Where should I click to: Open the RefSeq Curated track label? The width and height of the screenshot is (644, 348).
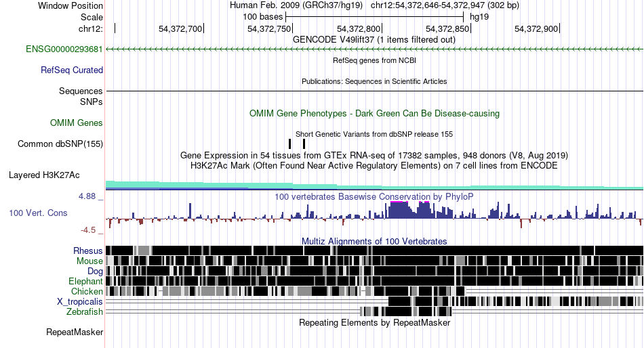pos(72,70)
